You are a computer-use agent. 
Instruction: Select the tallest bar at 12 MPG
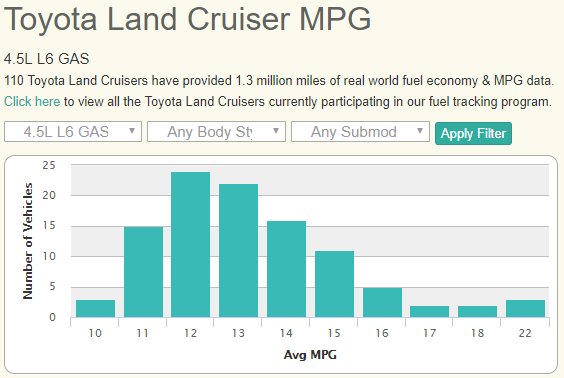[190, 245]
